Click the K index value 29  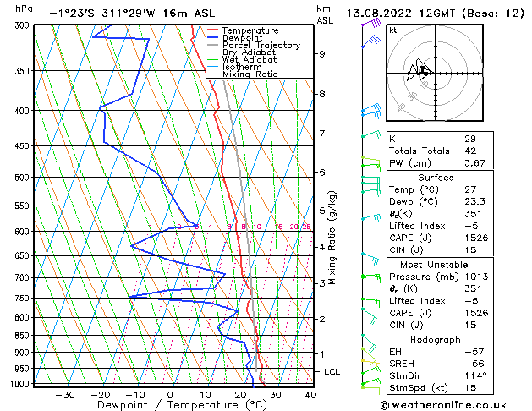[470, 139]
